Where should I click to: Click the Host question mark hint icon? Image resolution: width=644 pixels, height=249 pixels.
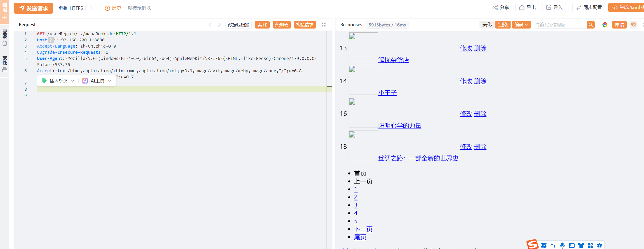[x=51, y=40]
